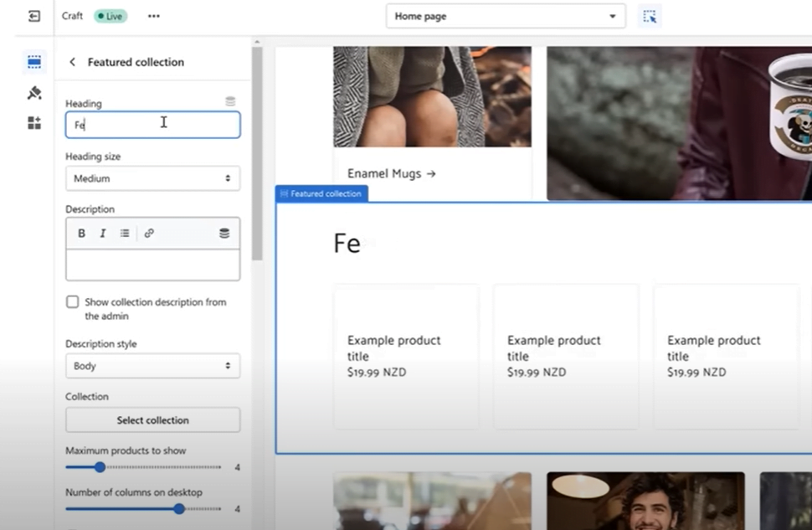Click the exit editor icon
Screen dimensions: 812x530
[34, 16]
